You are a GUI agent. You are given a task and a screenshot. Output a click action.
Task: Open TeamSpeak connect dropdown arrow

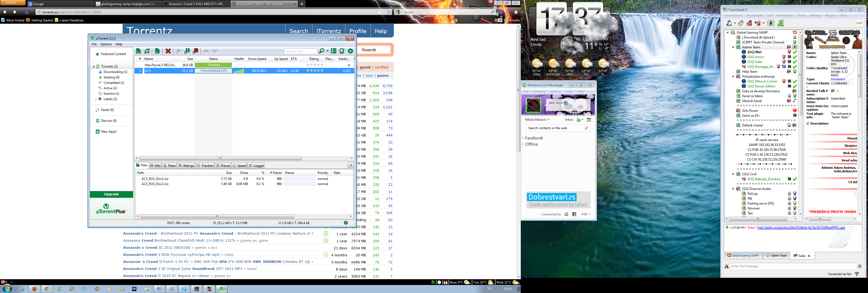(735, 23)
